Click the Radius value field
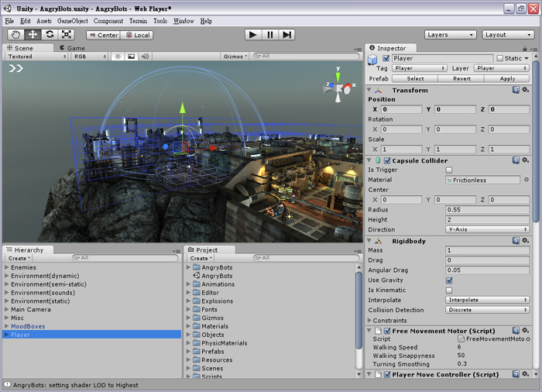 [x=487, y=210]
